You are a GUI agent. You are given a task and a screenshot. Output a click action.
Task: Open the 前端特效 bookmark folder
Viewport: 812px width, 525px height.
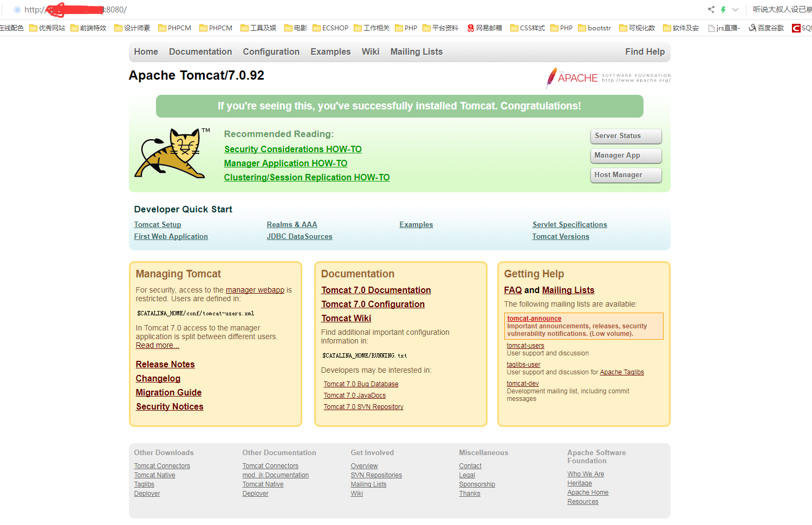click(88, 28)
